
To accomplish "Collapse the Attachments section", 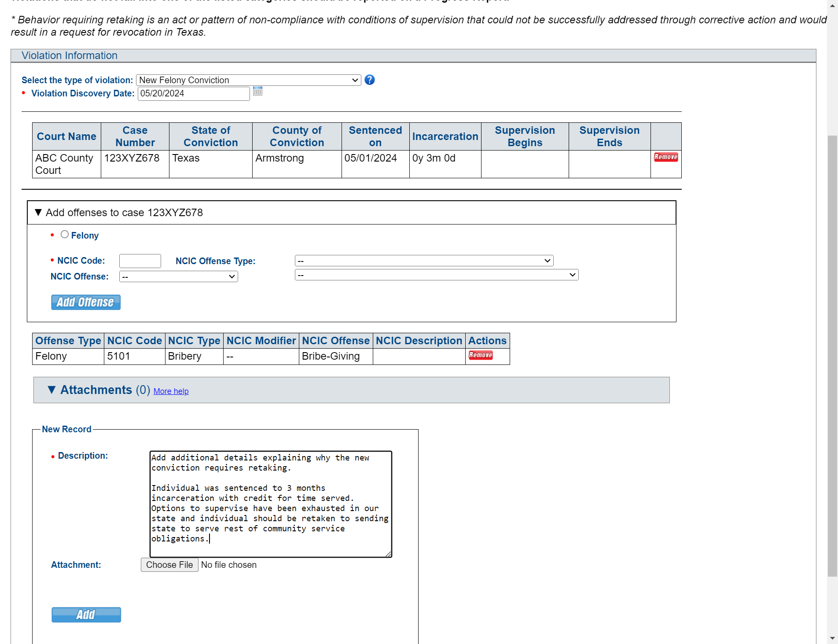I will (52, 390).
